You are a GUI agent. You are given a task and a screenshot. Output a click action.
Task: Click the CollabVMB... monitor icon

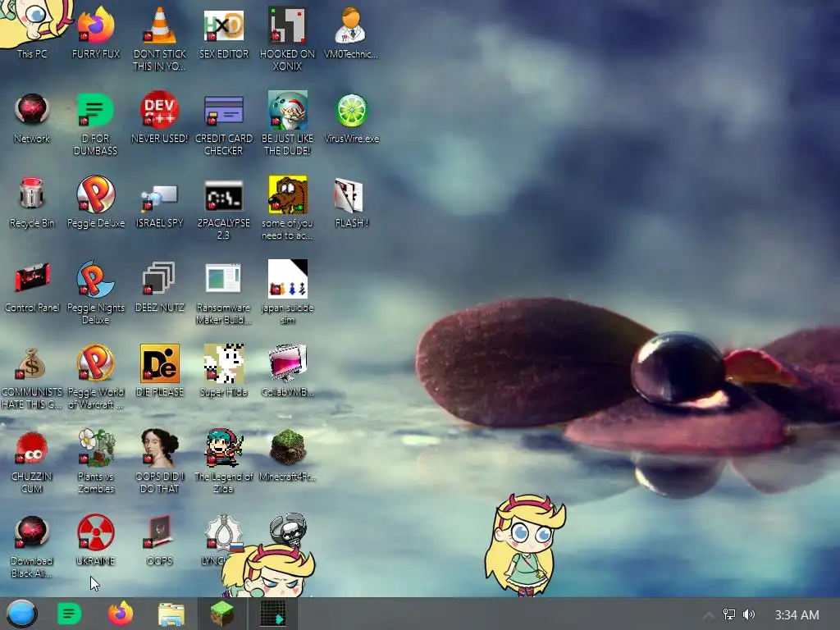tap(287, 372)
